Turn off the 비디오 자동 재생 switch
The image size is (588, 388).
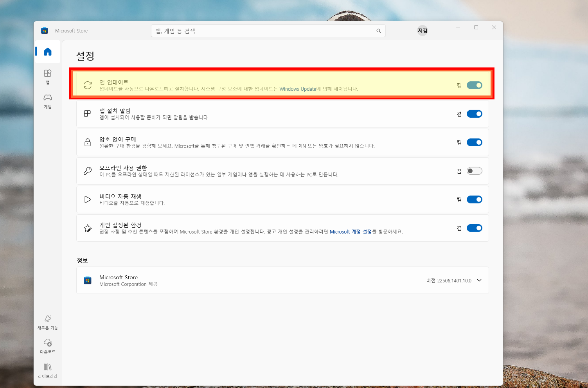[474, 199]
